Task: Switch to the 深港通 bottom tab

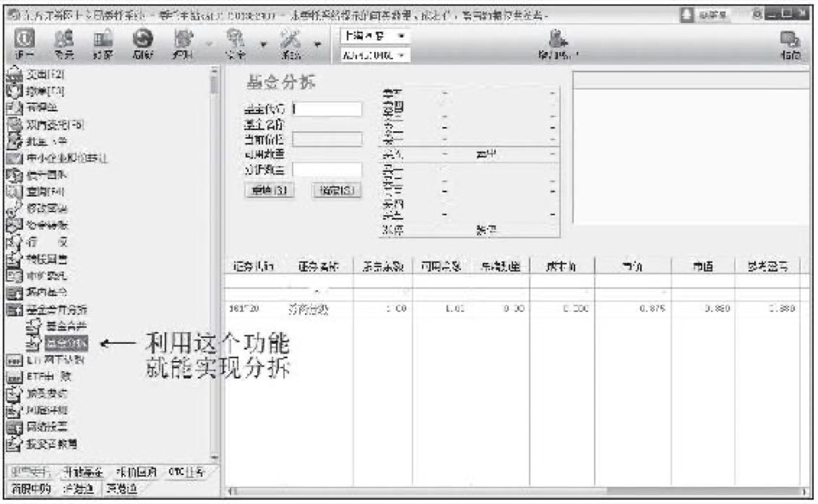Action: coord(121,489)
